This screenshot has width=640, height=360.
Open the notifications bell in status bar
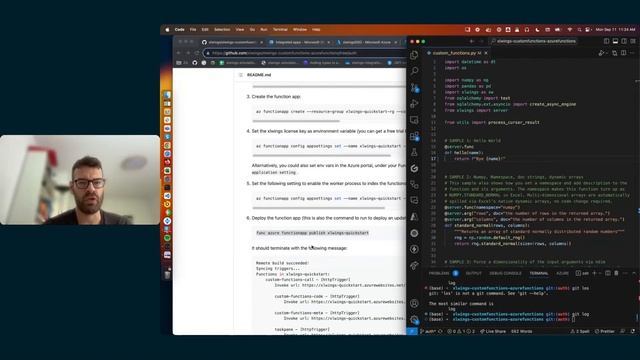tap(633, 331)
